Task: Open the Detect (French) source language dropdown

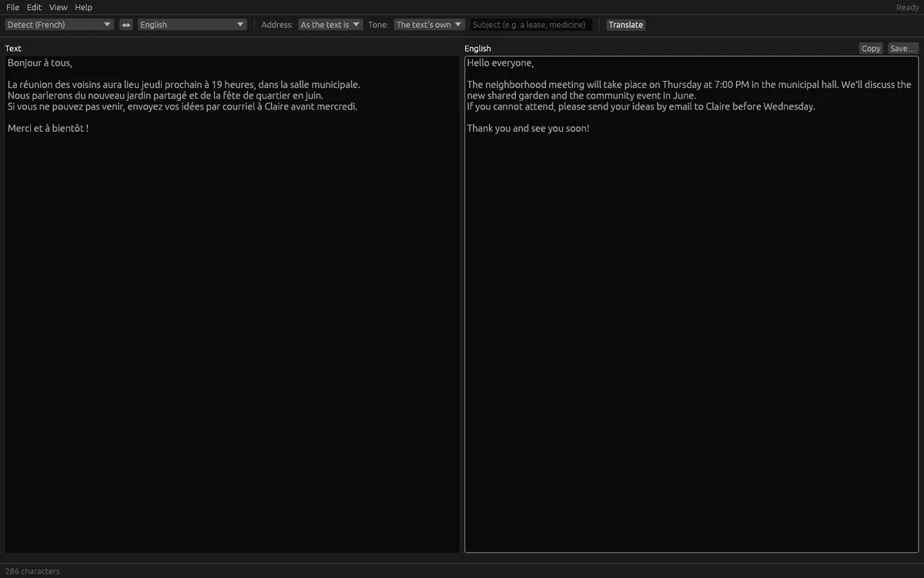Action: click(59, 25)
